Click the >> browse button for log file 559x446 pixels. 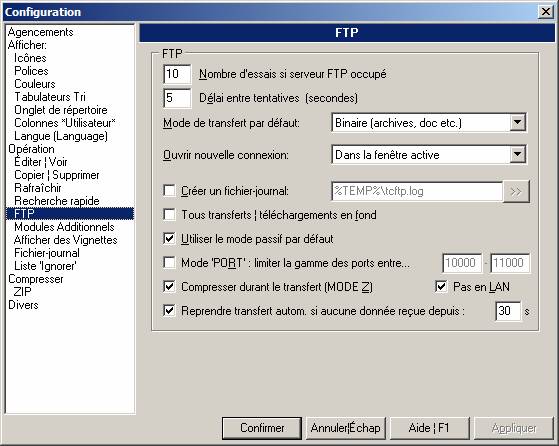click(x=516, y=191)
